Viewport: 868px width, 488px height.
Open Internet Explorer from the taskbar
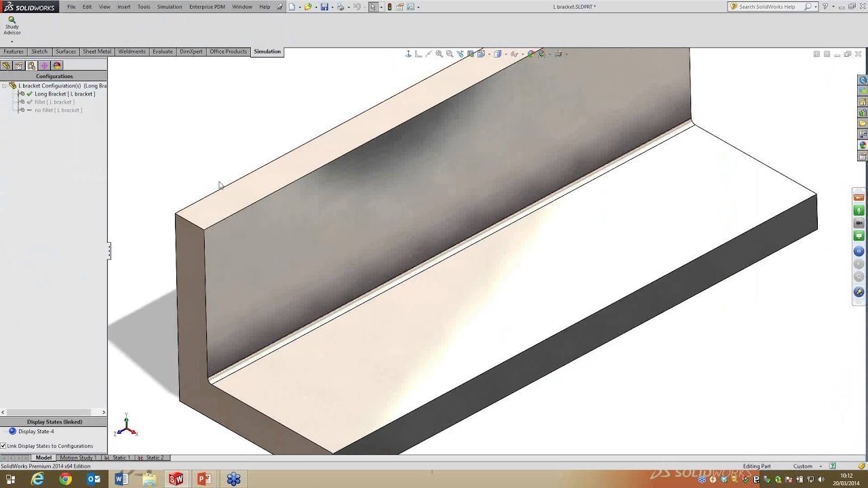click(x=37, y=479)
